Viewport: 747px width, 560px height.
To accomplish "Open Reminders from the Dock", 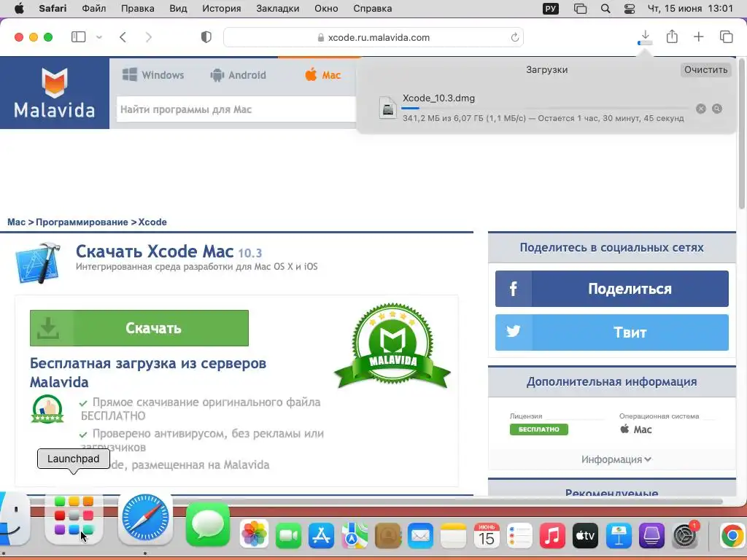I will coord(519,536).
